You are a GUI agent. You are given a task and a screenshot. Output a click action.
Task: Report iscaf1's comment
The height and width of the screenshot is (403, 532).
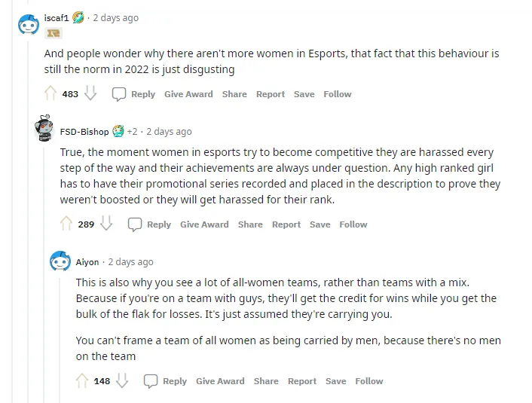point(270,94)
